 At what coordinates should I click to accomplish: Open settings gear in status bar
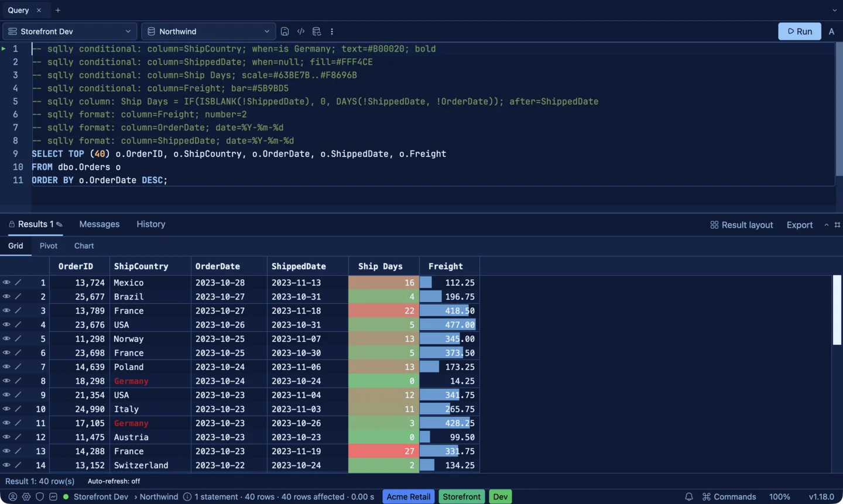click(26, 496)
